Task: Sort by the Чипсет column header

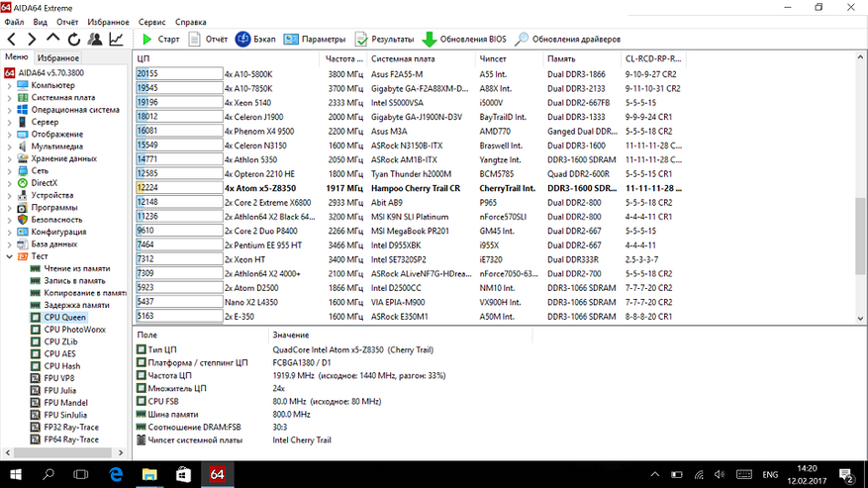Action: pos(509,58)
